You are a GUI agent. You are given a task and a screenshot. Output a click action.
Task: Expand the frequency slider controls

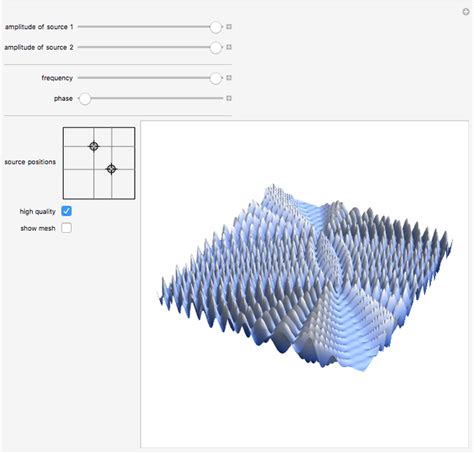click(x=229, y=78)
